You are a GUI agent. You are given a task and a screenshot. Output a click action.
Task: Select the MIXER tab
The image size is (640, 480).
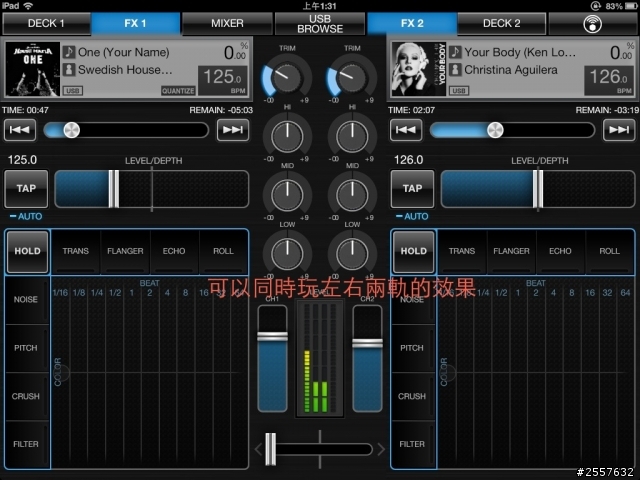pos(227,23)
